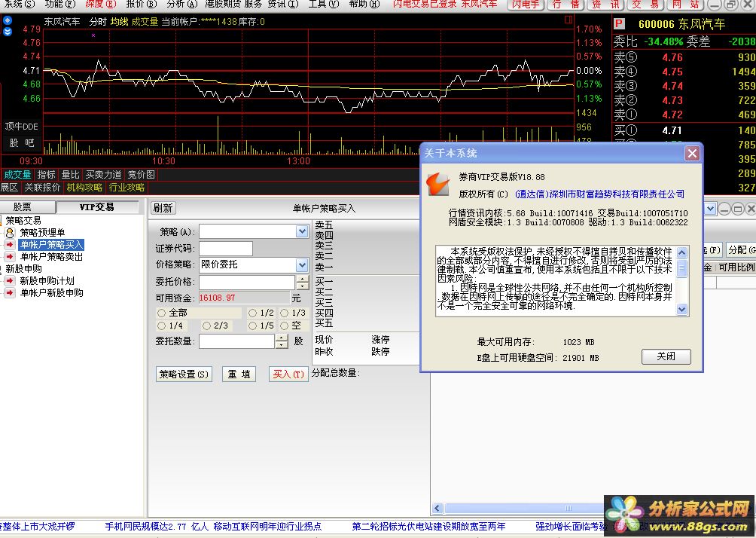Open the 功能(F) menu
This screenshot has height=538, width=756.
(59, 4)
